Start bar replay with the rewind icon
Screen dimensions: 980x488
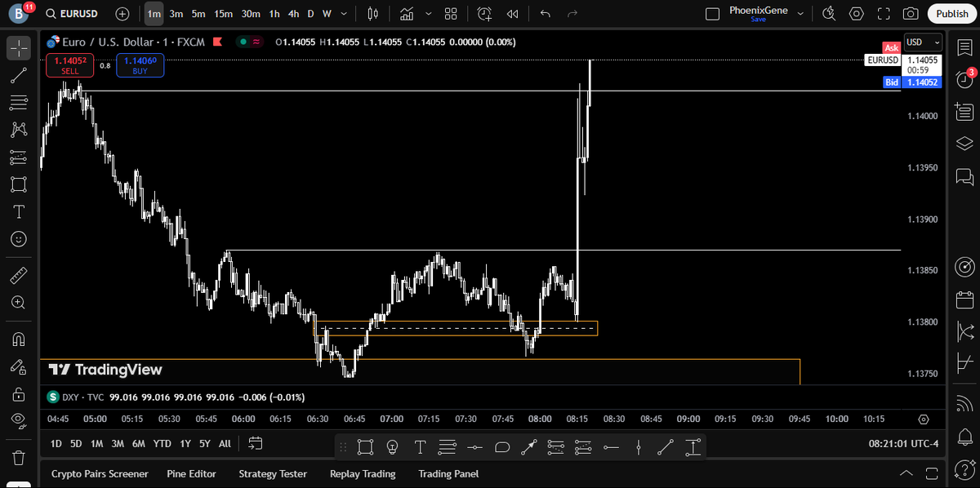tap(513, 14)
